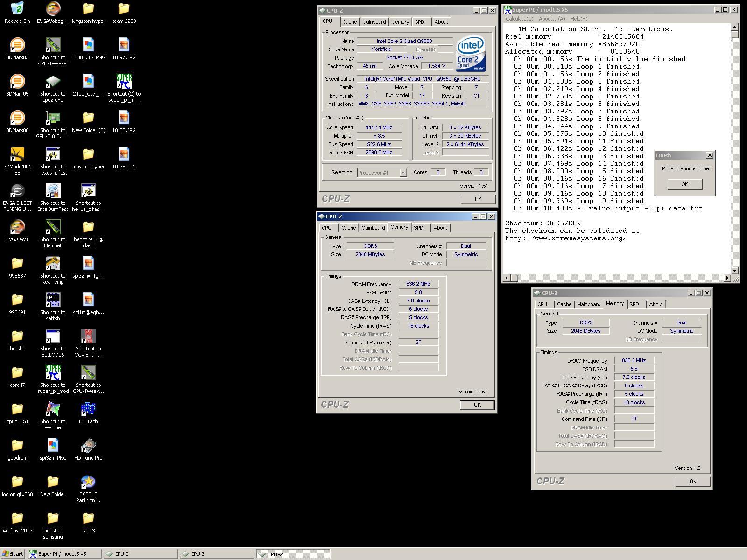
Task: Open the kingston hyper folder
Action: (x=88, y=13)
